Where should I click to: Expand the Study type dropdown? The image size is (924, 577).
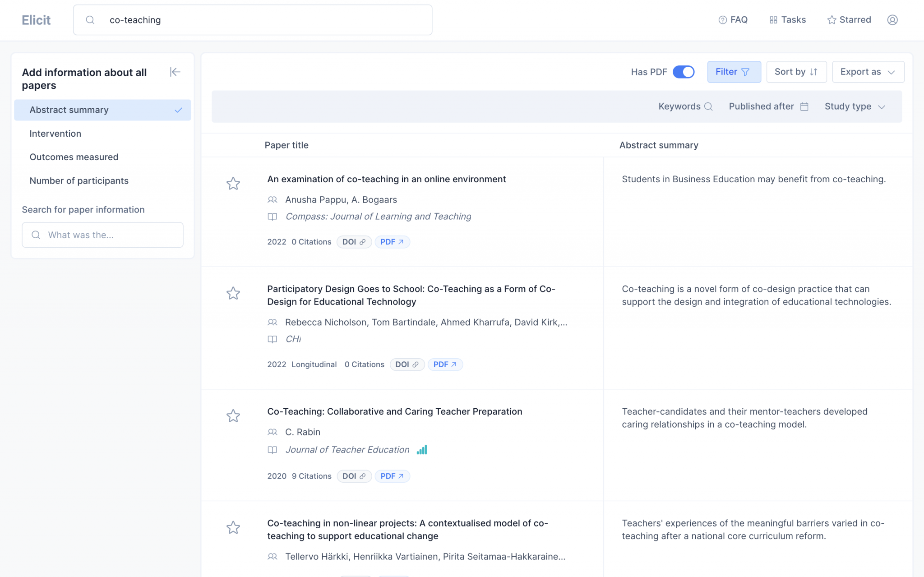click(855, 106)
